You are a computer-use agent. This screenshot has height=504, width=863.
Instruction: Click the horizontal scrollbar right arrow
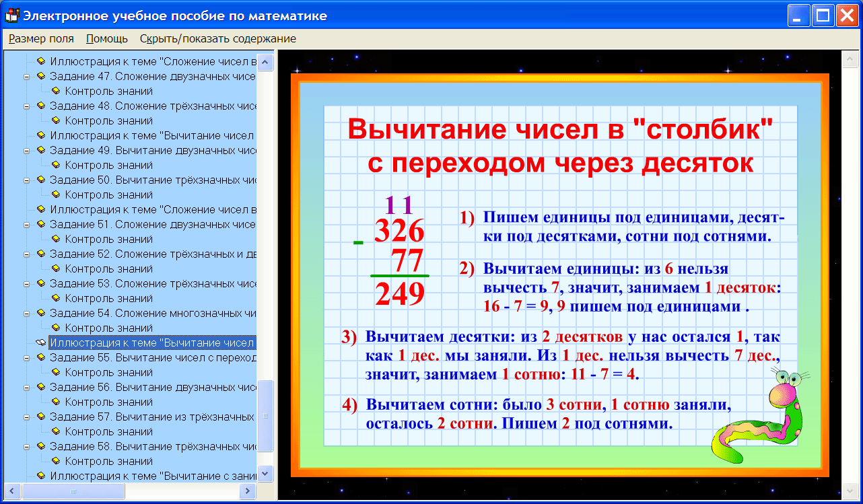[x=248, y=491]
